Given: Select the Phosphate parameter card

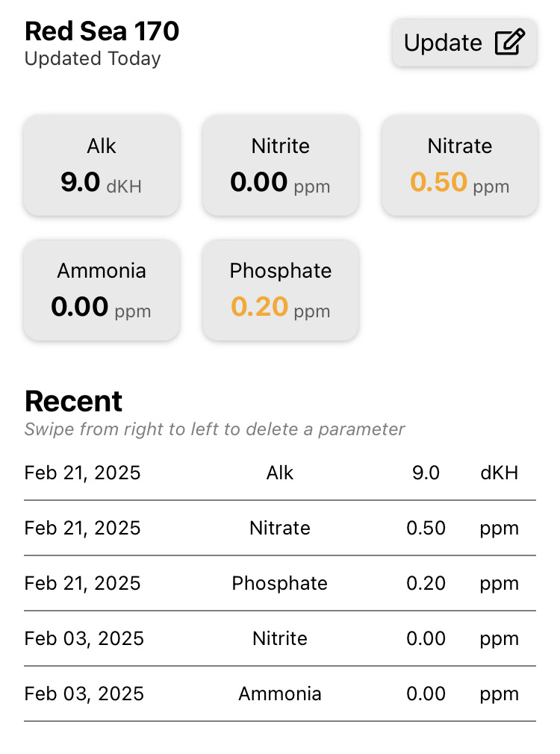Looking at the screenshot, I should [281, 290].
